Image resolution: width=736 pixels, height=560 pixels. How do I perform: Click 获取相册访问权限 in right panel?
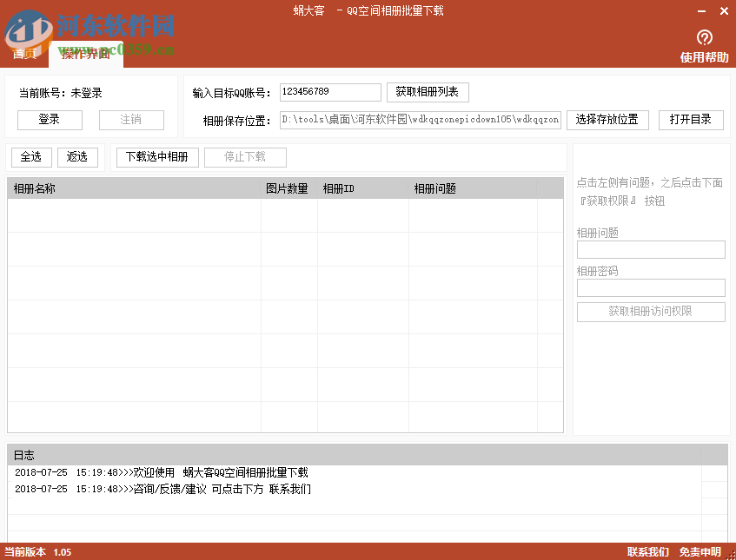pyautogui.click(x=650, y=312)
